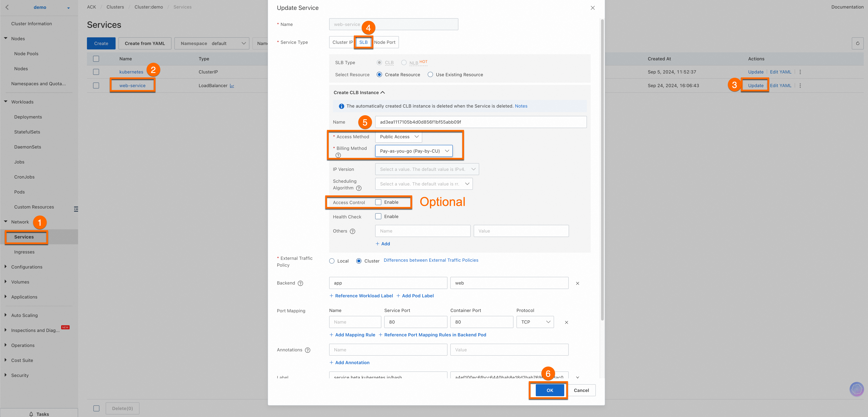Open the Access Method dropdown
This screenshot has height=417, width=868.
pos(399,137)
